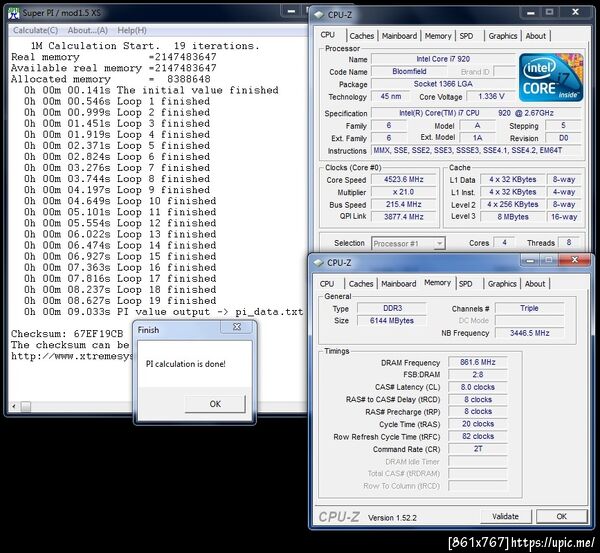Screen dimensions: 600x553
Task: Click the xtremesys URL line in Super PI
Action: (72, 356)
